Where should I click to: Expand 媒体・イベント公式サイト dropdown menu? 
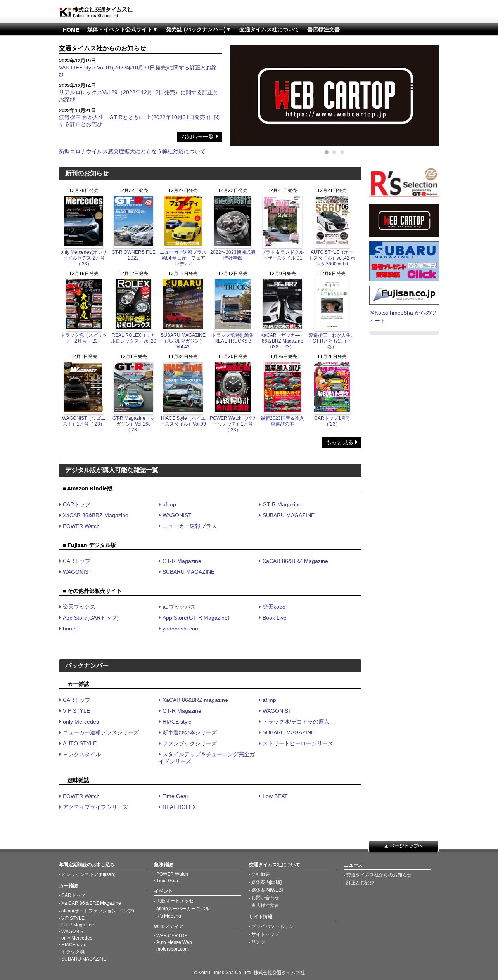[122, 30]
